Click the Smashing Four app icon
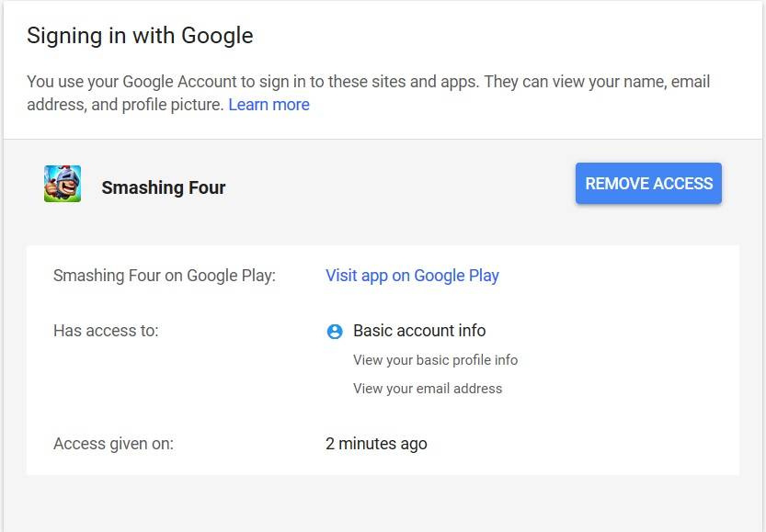This screenshot has width=766, height=532. [x=63, y=184]
